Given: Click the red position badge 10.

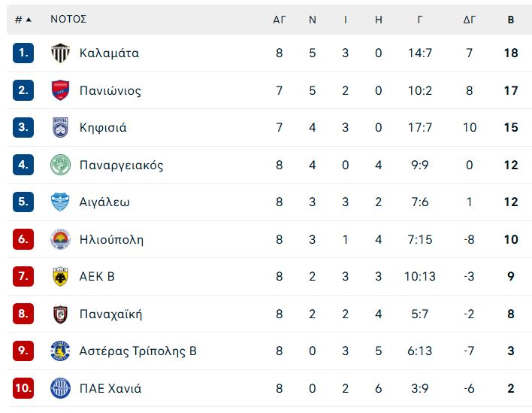Looking at the screenshot, I should [x=23, y=388].
